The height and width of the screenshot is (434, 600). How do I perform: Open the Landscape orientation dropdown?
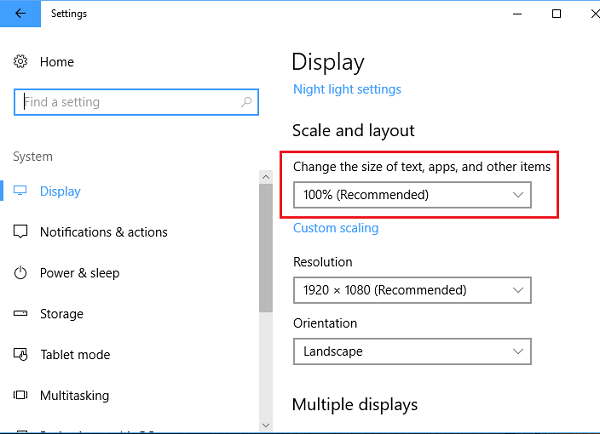pyautogui.click(x=411, y=351)
